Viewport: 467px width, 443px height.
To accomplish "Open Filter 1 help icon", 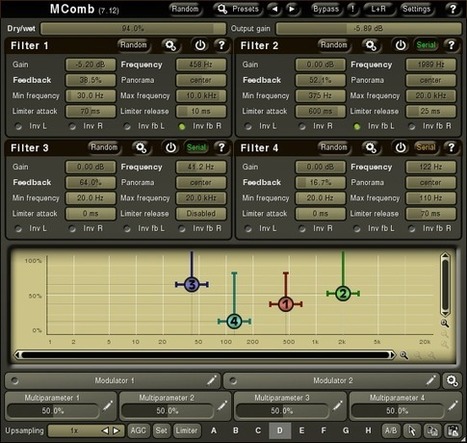I will [221, 45].
